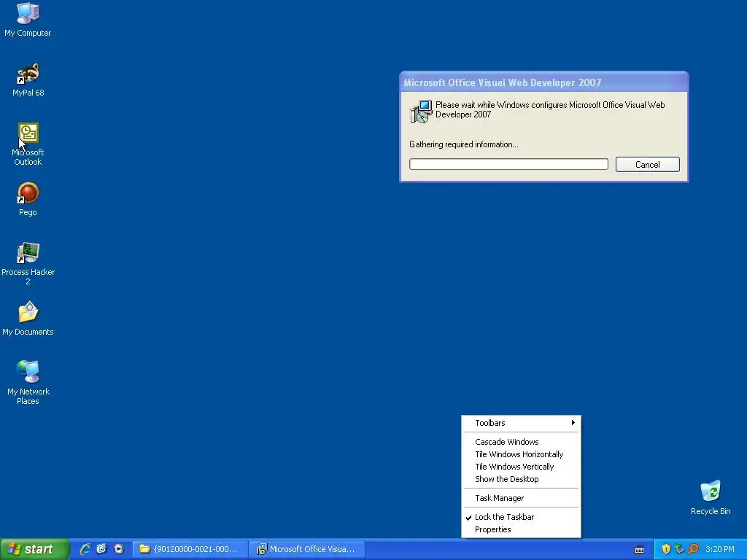Click the Safely Remove Hardware tray icon
This screenshot has width=747, height=560.
tap(679, 549)
